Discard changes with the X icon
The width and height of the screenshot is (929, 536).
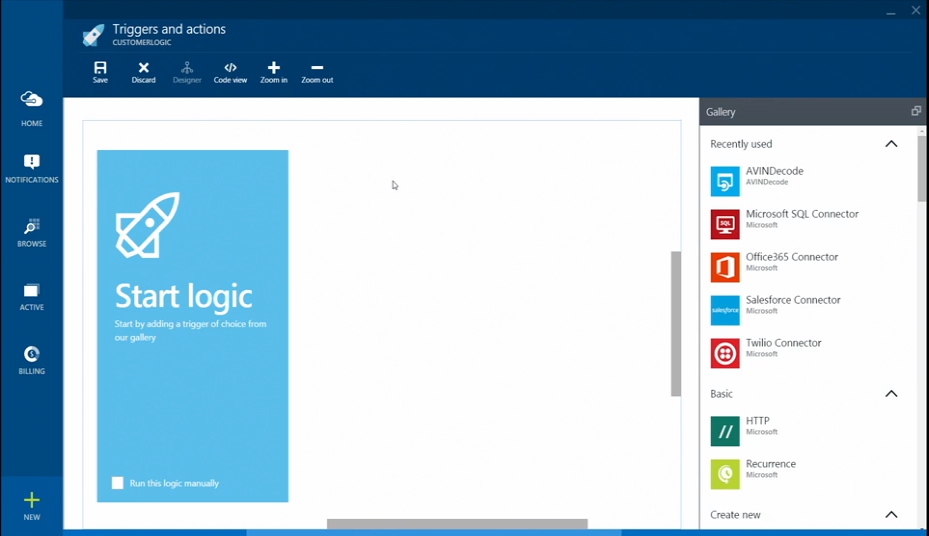[x=143, y=72]
